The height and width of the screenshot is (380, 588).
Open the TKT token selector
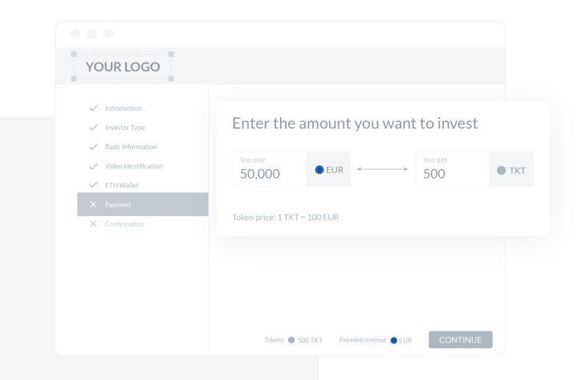pos(512,170)
